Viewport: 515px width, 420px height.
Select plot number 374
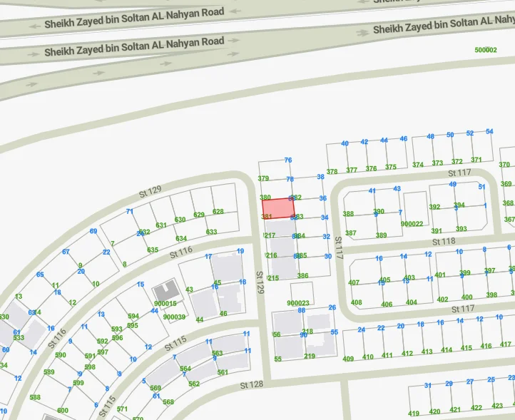(418, 165)
